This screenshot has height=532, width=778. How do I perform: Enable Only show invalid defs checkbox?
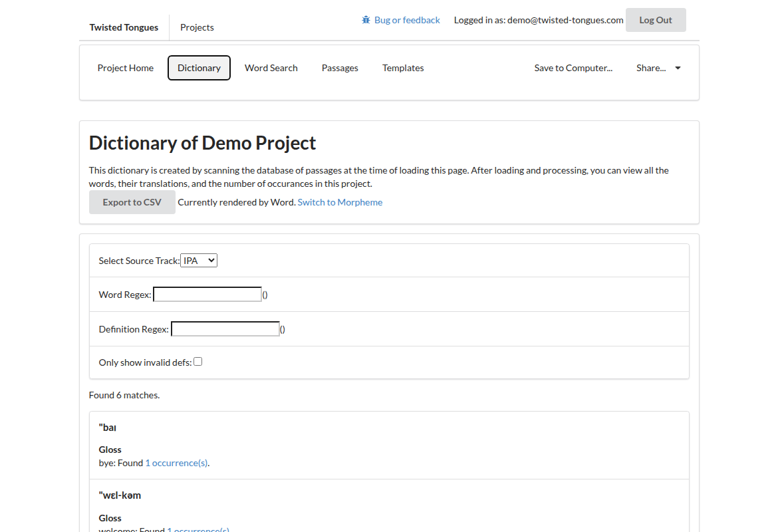click(198, 362)
